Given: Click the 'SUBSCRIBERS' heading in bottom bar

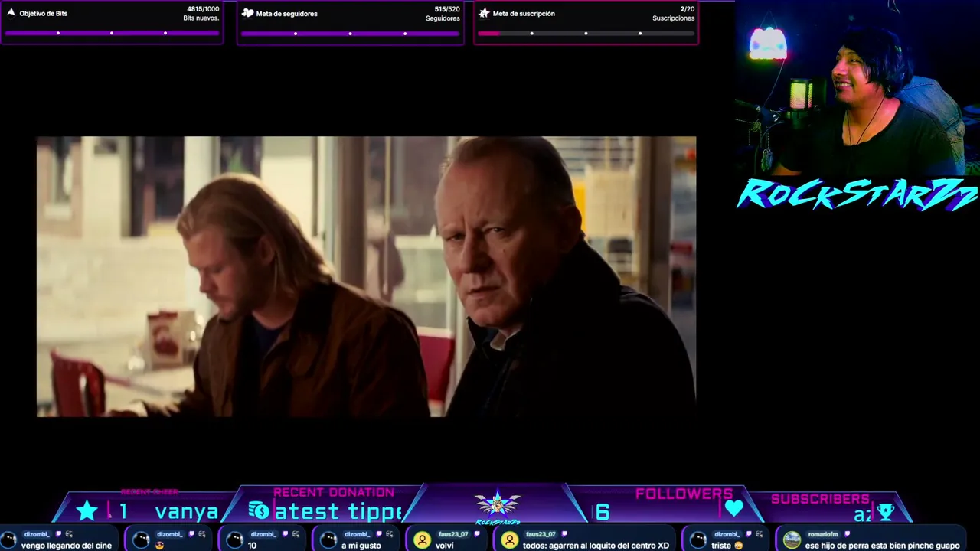Looking at the screenshot, I should tap(820, 499).
